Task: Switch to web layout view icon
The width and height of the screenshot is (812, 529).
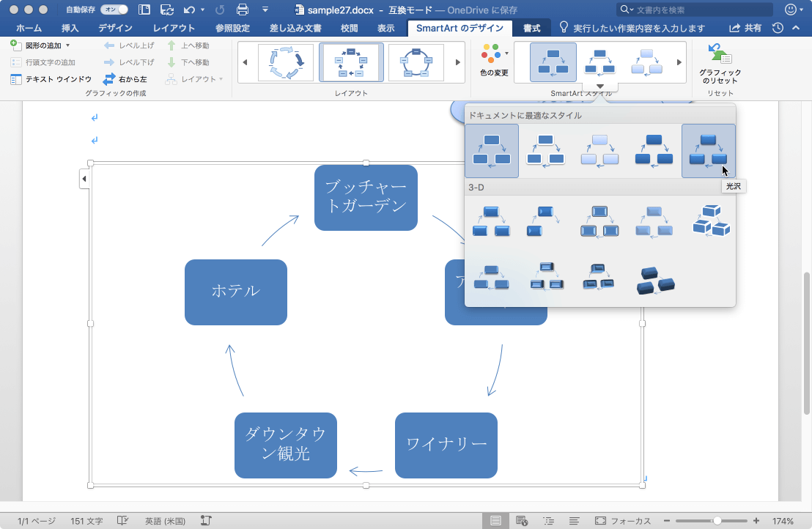Action: (x=522, y=521)
